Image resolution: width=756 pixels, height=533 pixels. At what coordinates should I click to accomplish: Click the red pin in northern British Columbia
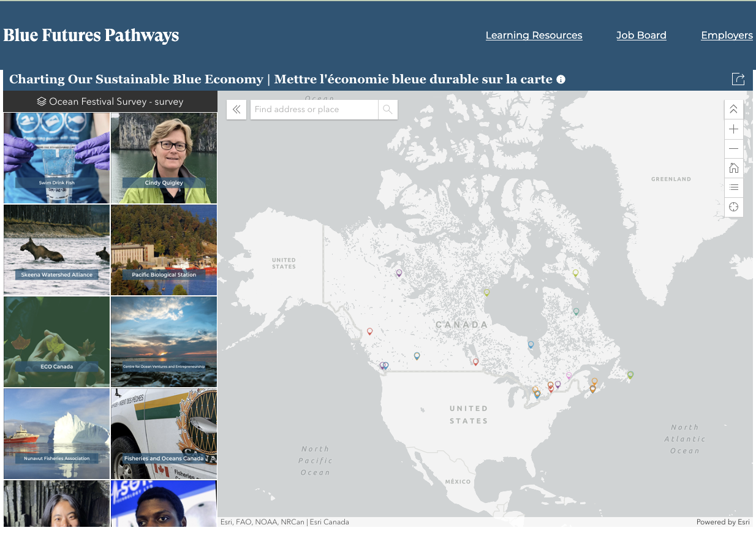(x=369, y=331)
